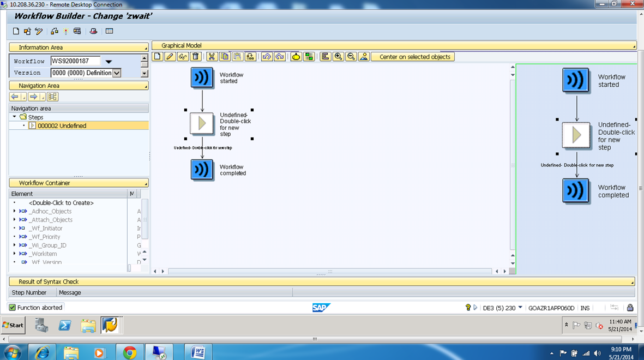Screen dimensions: 644x360
Task: Click the Message column header
Action: pyautogui.click(x=174, y=292)
